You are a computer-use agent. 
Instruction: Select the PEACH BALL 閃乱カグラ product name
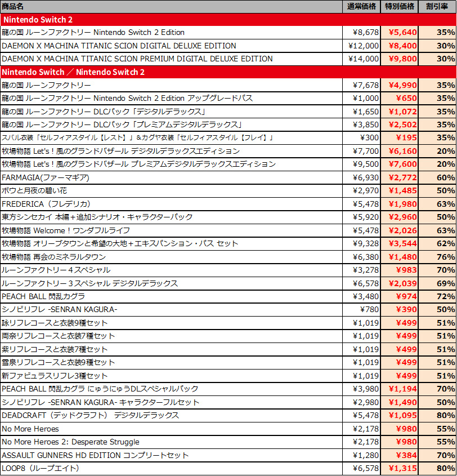click(x=43, y=297)
